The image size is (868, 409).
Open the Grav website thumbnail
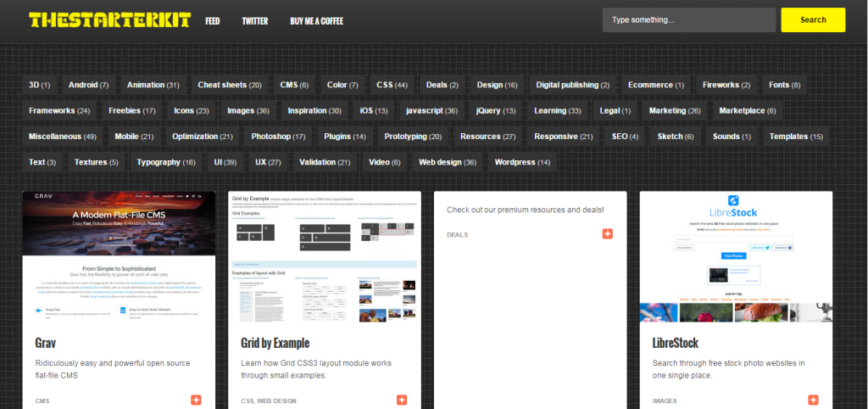pyautogui.click(x=119, y=257)
